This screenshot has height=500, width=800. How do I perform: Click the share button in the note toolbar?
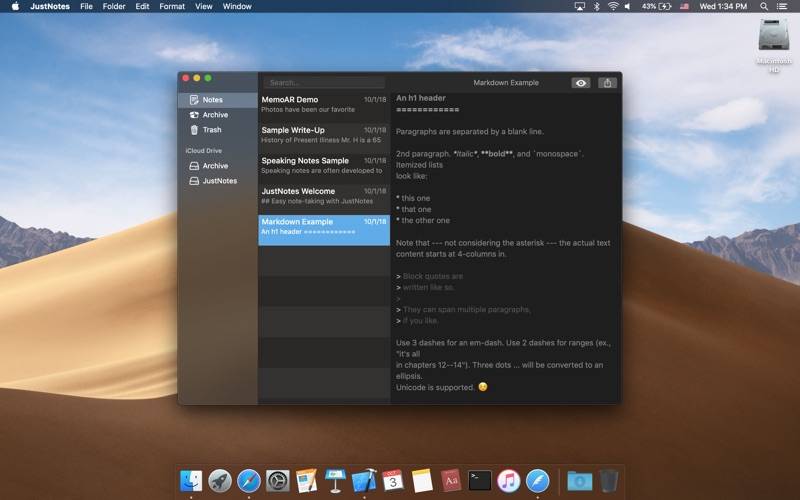click(607, 83)
